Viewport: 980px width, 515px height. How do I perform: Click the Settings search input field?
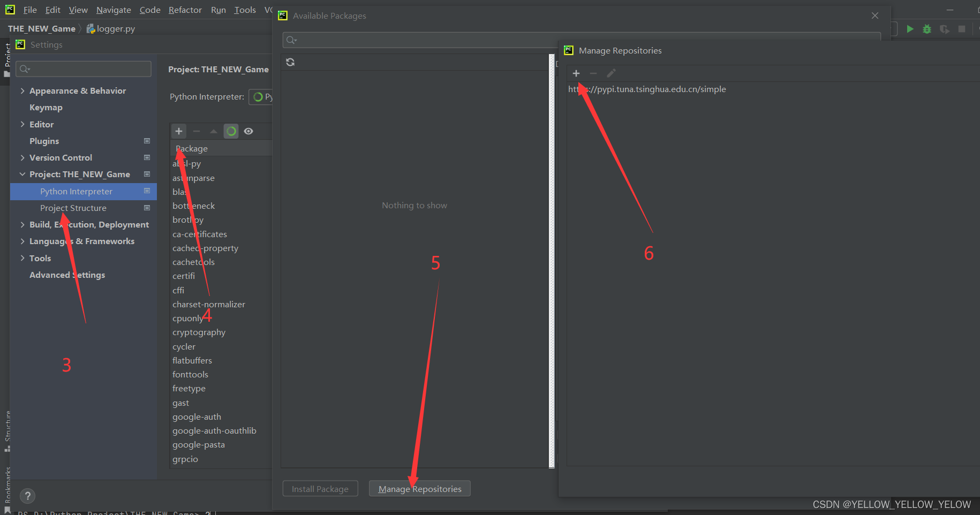[x=84, y=69]
